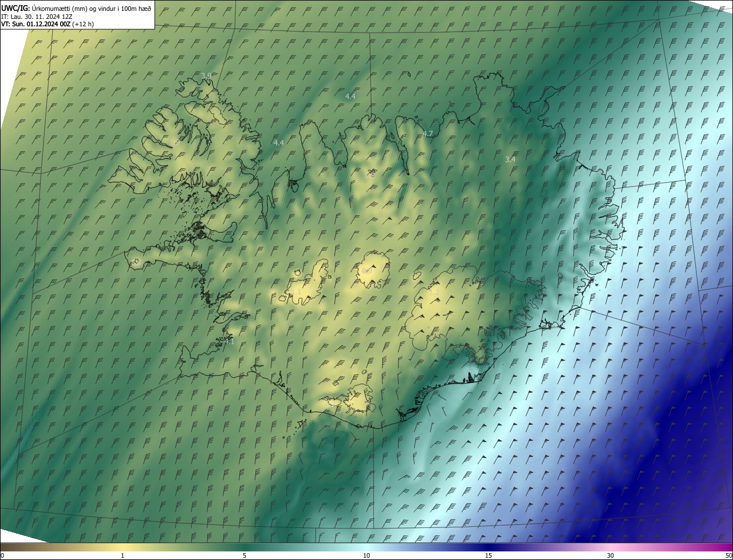Click the "3.4" value label on the map
The height and width of the screenshot is (560, 733).
click(x=510, y=159)
